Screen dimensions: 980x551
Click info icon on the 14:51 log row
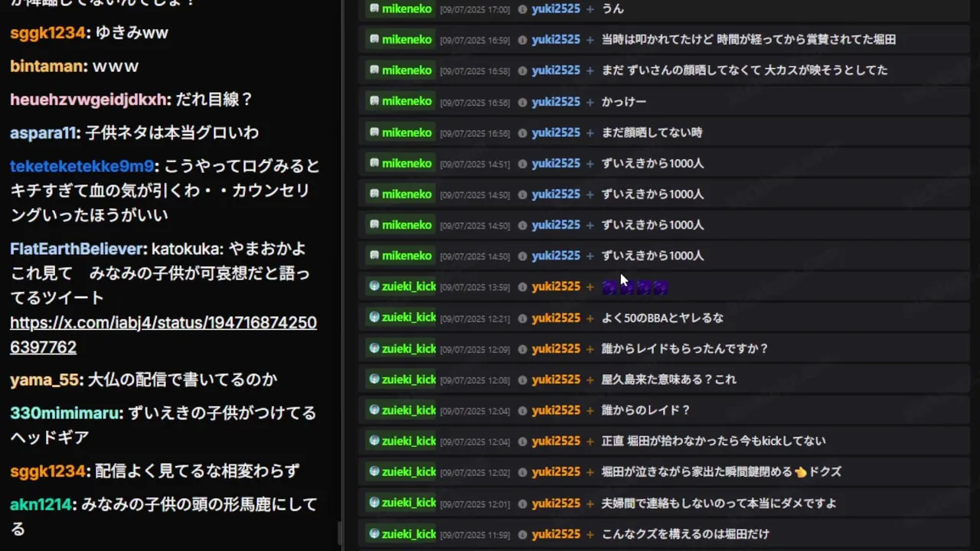(x=522, y=164)
